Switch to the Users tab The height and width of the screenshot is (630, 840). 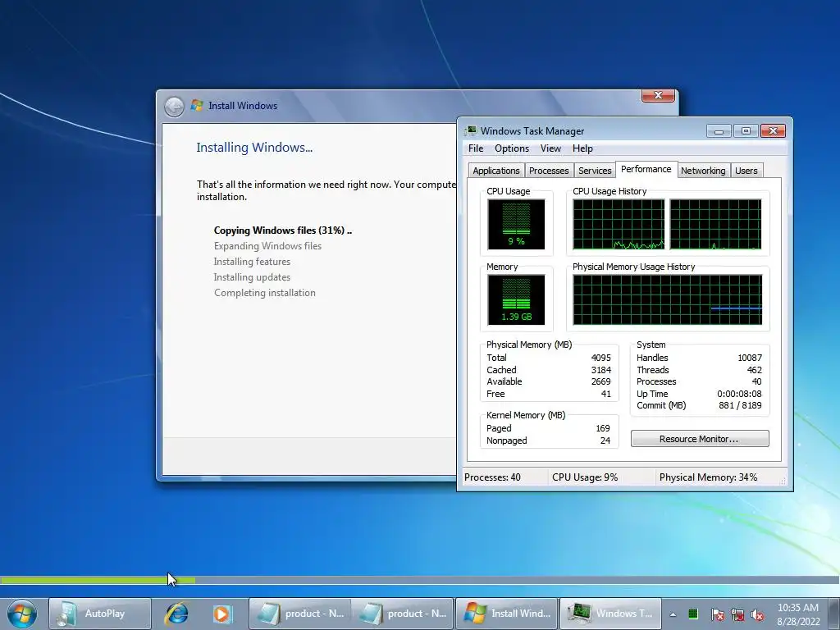pyautogui.click(x=746, y=171)
